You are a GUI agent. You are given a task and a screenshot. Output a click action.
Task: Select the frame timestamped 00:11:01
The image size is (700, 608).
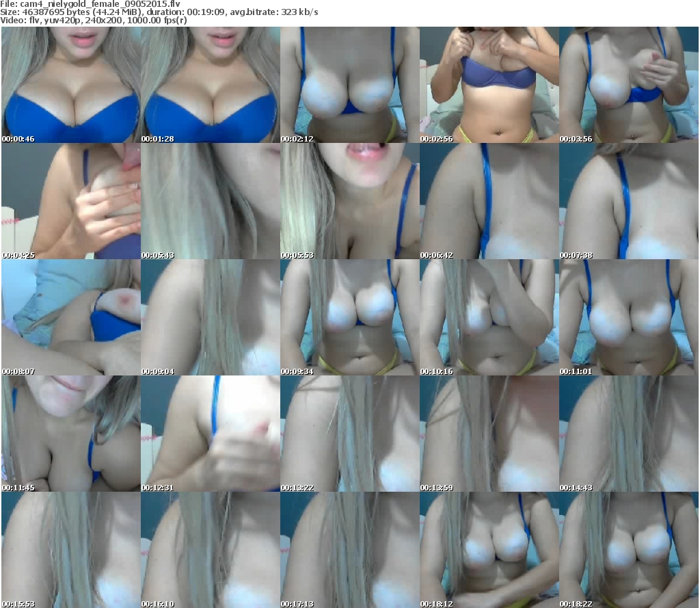tap(628, 317)
